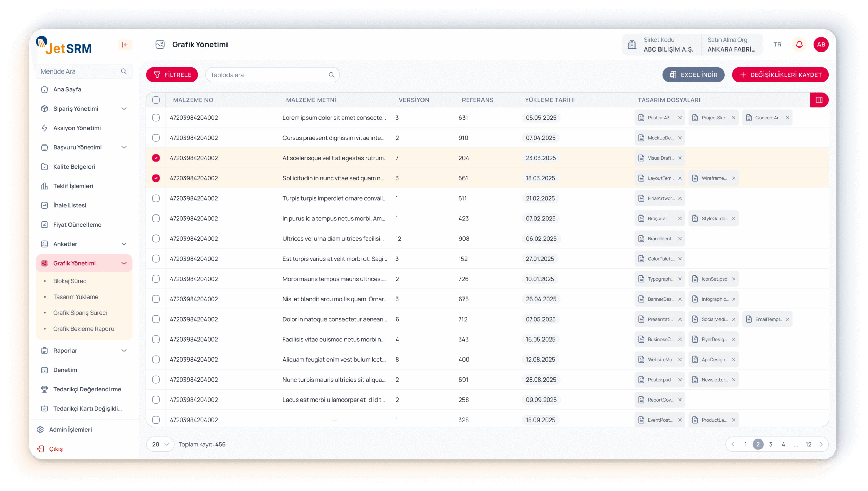
Task: Click the column settings icon in table header
Action: [819, 100]
